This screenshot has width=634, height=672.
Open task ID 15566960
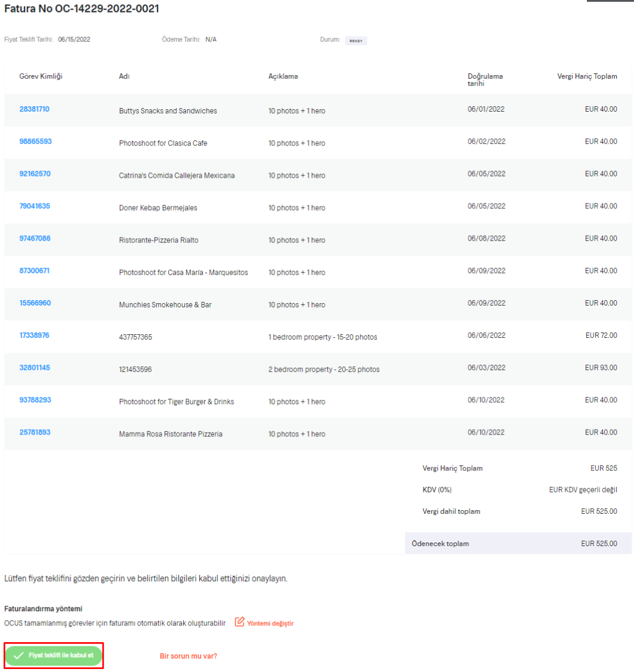pyautogui.click(x=35, y=303)
